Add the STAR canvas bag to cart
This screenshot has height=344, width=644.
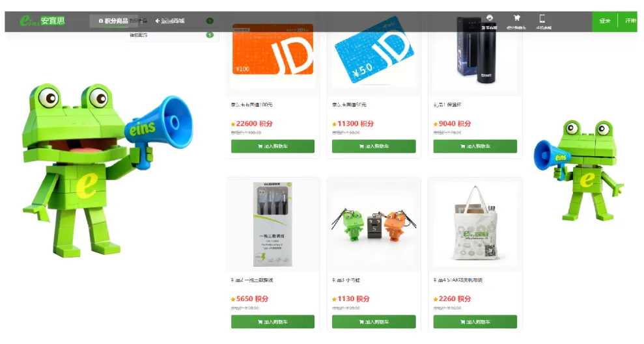pos(475,322)
